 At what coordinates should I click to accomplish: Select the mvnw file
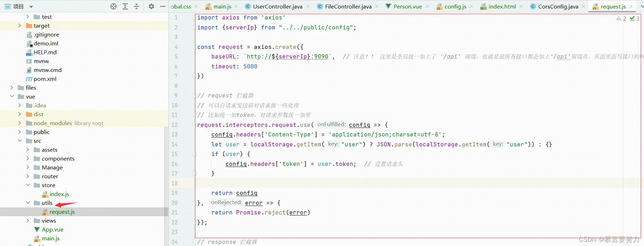[x=41, y=61]
